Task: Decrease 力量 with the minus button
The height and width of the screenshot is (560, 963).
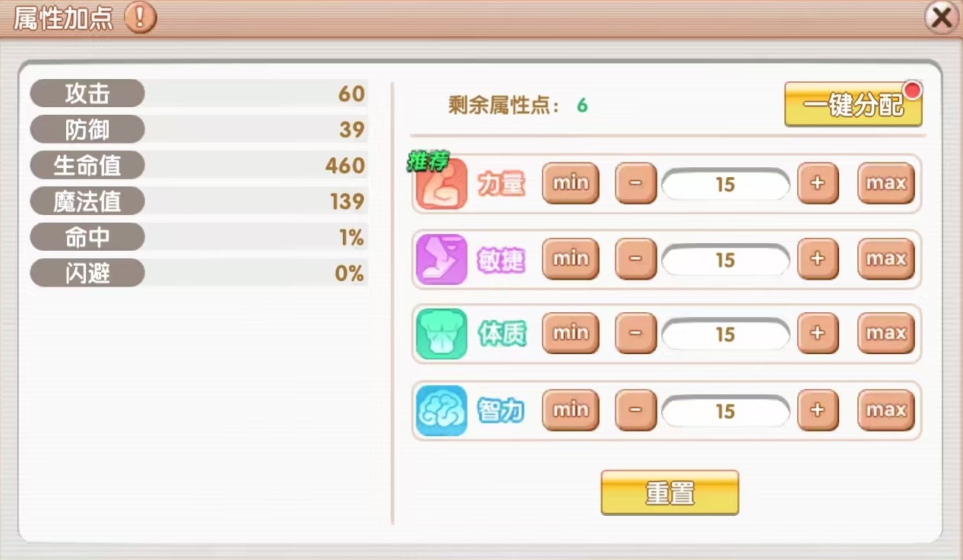Action: (x=635, y=183)
